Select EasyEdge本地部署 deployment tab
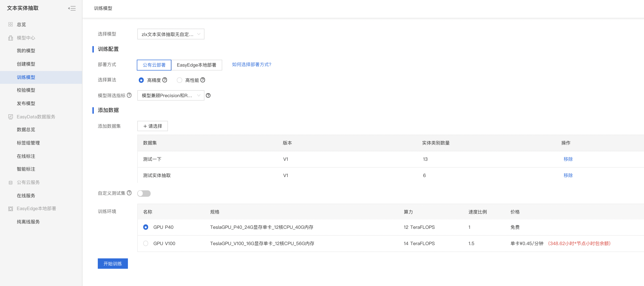644x286 pixels. 197,65
